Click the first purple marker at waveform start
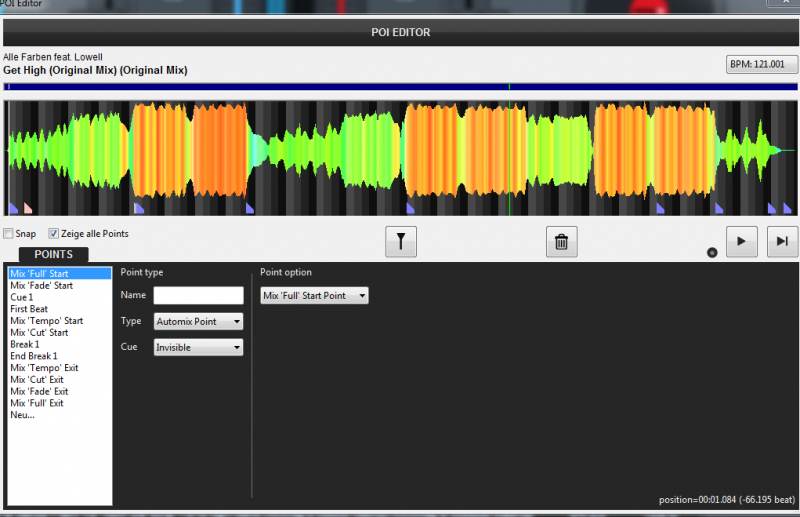The image size is (800, 517). [13, 208]
